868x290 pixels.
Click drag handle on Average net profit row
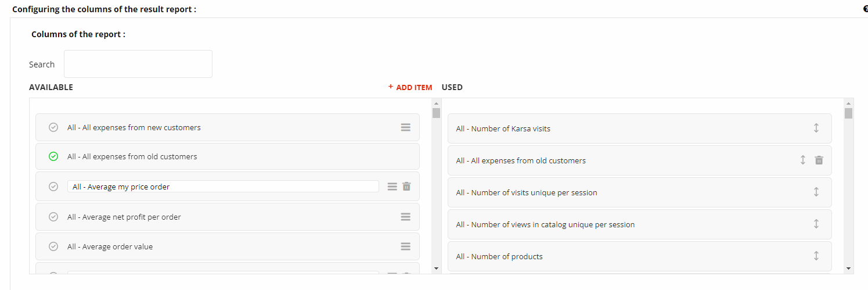pos(406,217)
